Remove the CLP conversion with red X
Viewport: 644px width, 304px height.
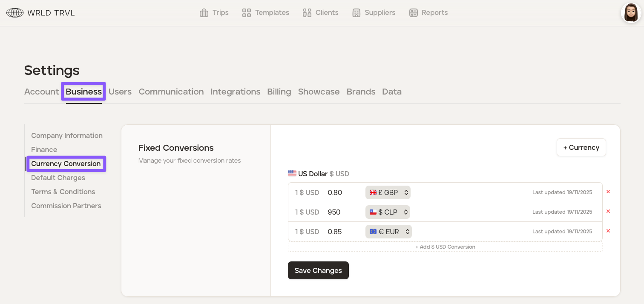pos(608,211)
